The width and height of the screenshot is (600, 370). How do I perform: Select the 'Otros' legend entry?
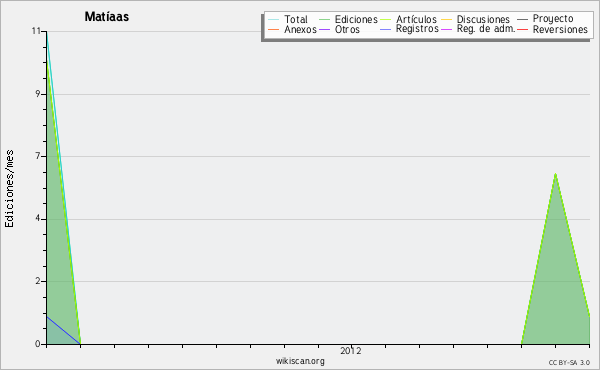[x=347, y=29]
